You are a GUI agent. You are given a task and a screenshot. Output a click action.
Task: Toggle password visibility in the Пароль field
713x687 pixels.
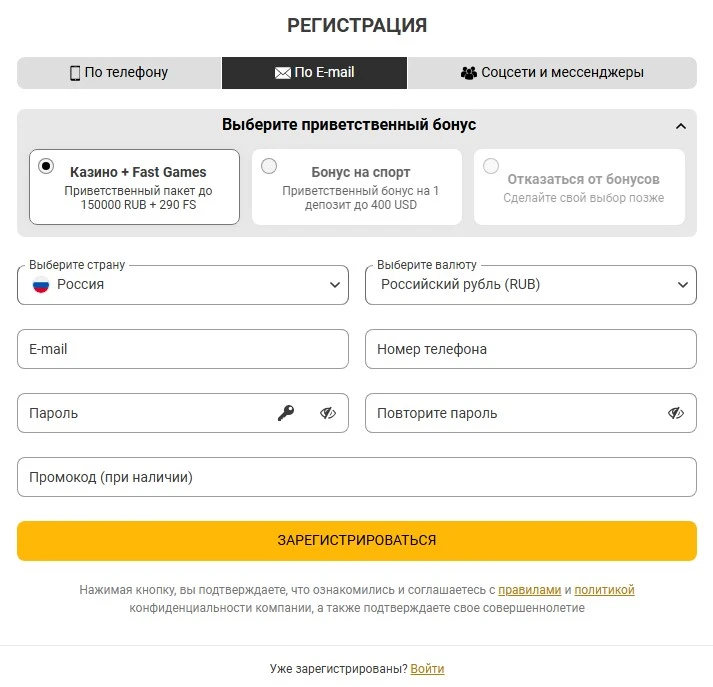tap(327, 413)
